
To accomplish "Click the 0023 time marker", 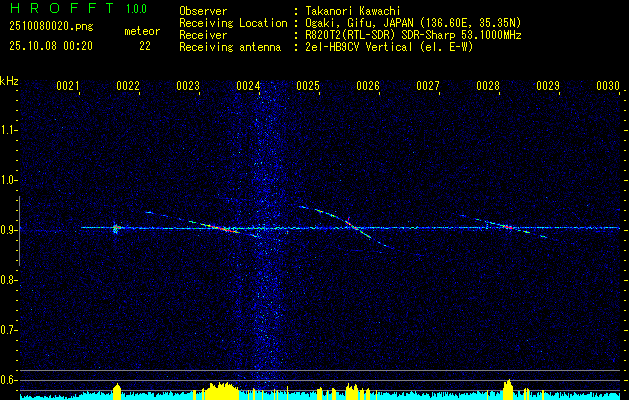I will pyautogui.click(x=188, y=86).
